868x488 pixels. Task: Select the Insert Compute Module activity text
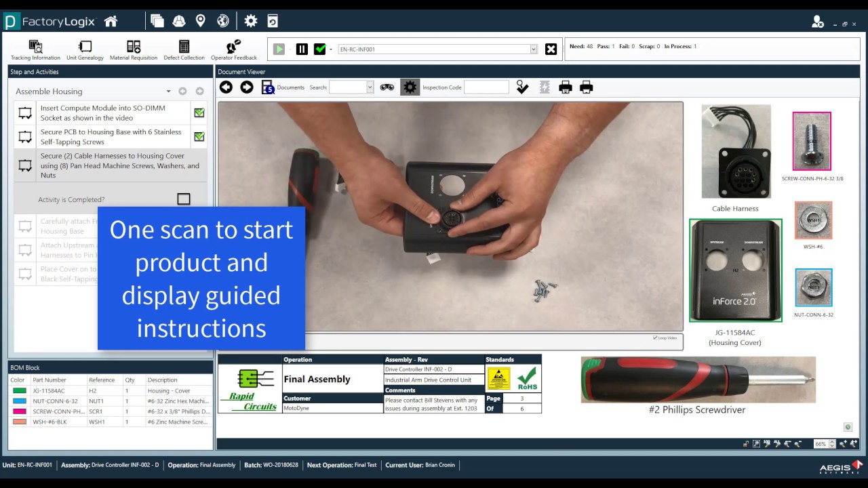103,113
